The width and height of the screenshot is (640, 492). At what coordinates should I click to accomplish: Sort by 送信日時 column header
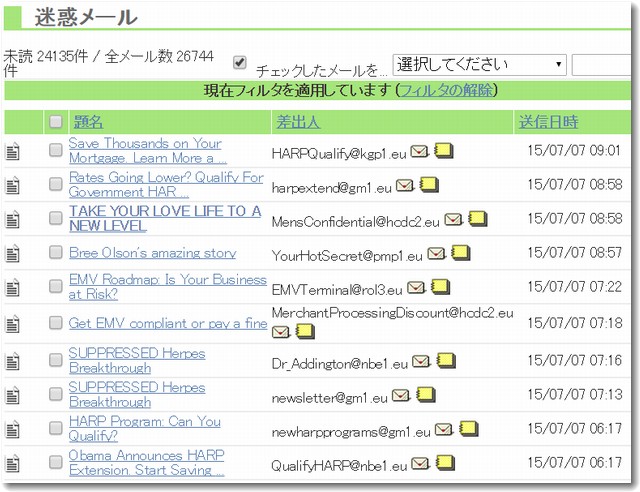pyautogui.click(x=548, y=122)
